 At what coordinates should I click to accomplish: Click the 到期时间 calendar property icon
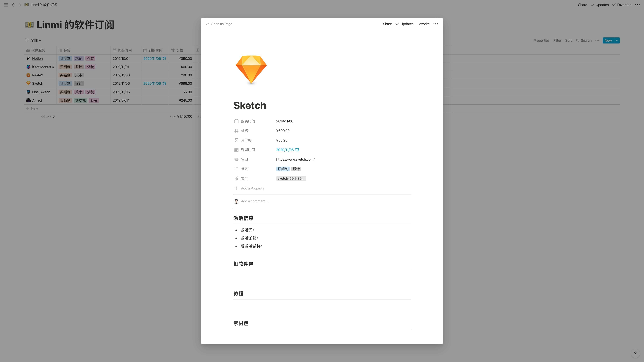point(236,150)
